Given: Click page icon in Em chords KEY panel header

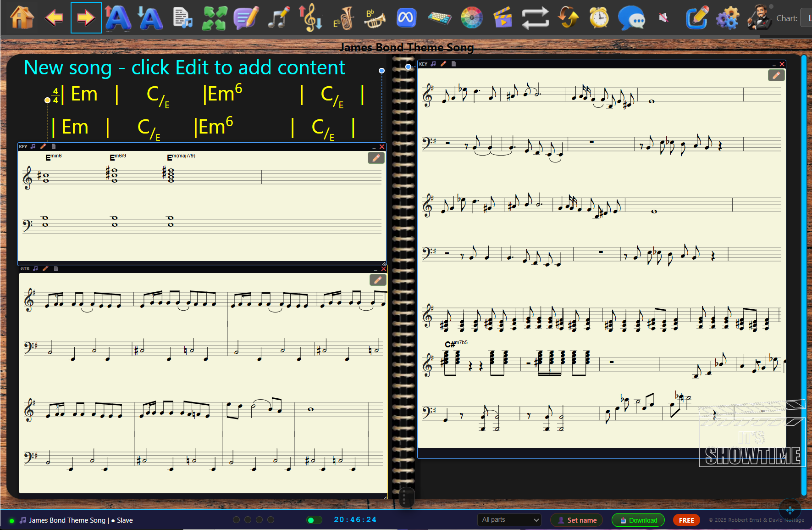Looking at the screenshot, I should click(54, 146).
